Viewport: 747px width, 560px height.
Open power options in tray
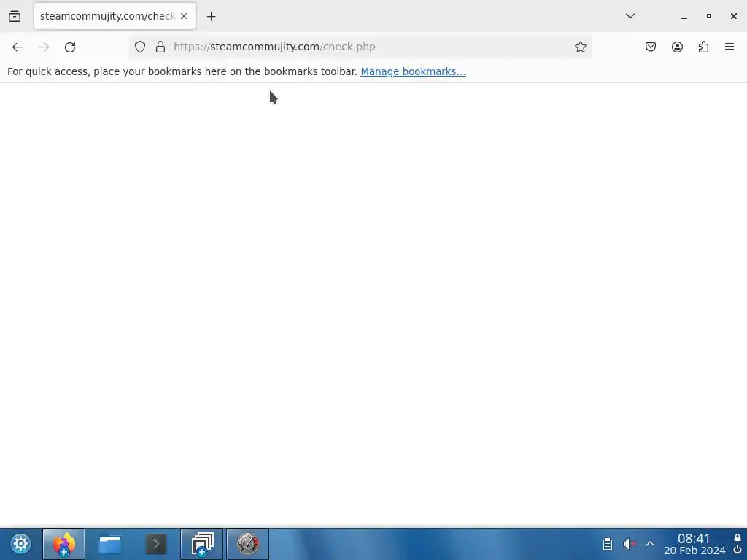click(x=738, y=550)
